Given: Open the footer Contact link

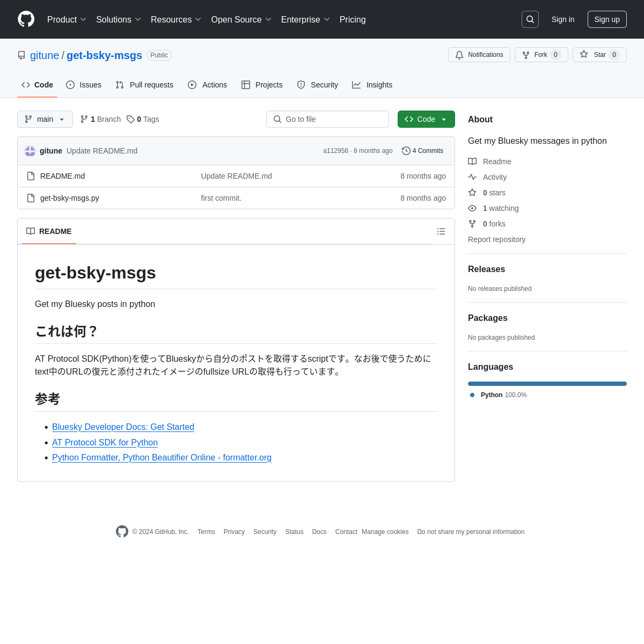Looking at the screenshot, I should pos(346,532).
